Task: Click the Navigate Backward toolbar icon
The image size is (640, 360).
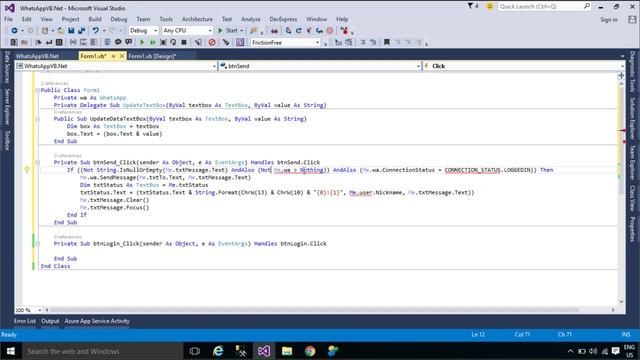Action: pos(14,31)
